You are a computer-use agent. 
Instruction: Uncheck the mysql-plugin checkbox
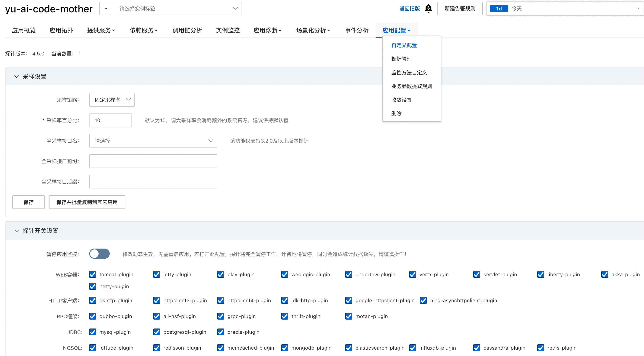point(92,332)
